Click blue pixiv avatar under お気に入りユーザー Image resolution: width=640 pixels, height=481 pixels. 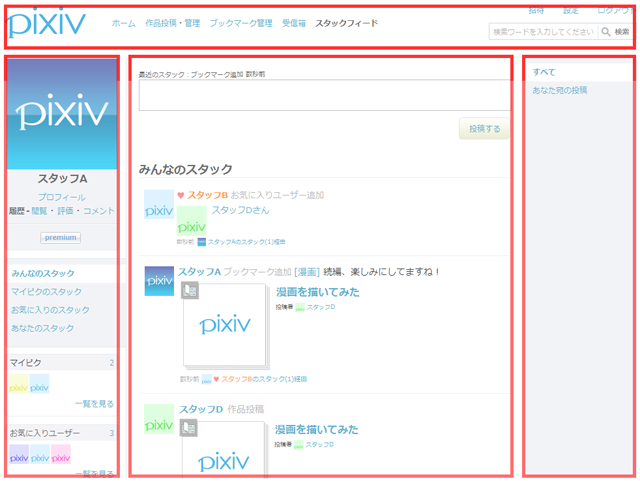(x=40, y=454)
